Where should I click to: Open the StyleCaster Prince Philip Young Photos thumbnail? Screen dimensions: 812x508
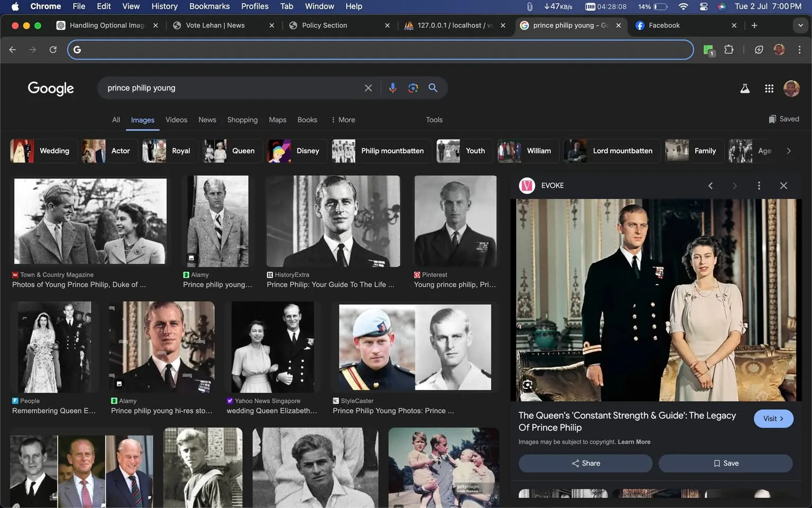coord(415,347)
